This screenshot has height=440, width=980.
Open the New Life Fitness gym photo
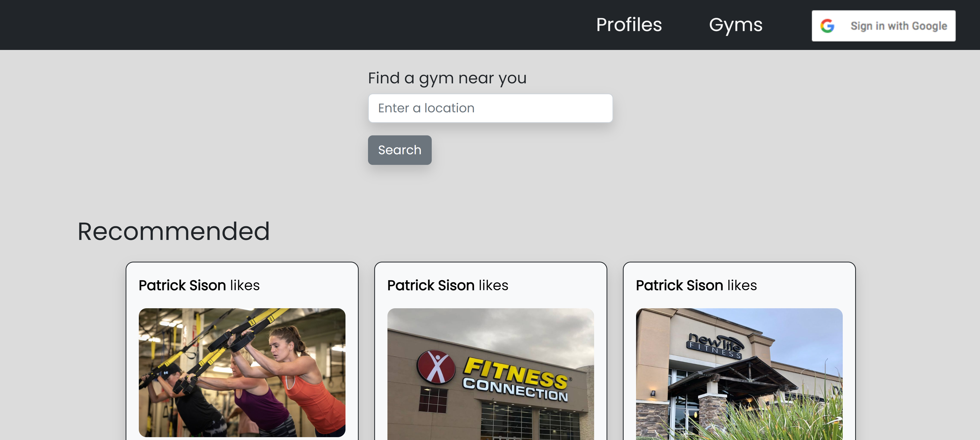tap(739, 374)
